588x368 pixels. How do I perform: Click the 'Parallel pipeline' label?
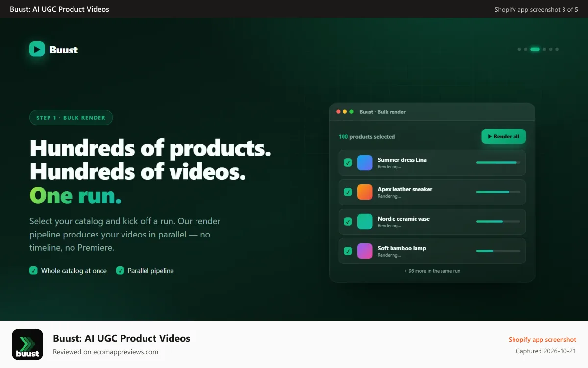151,271
